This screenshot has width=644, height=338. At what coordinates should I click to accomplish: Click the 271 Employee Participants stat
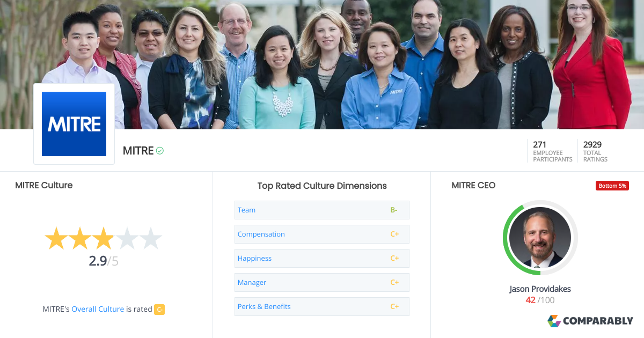(x=552, y=151)
